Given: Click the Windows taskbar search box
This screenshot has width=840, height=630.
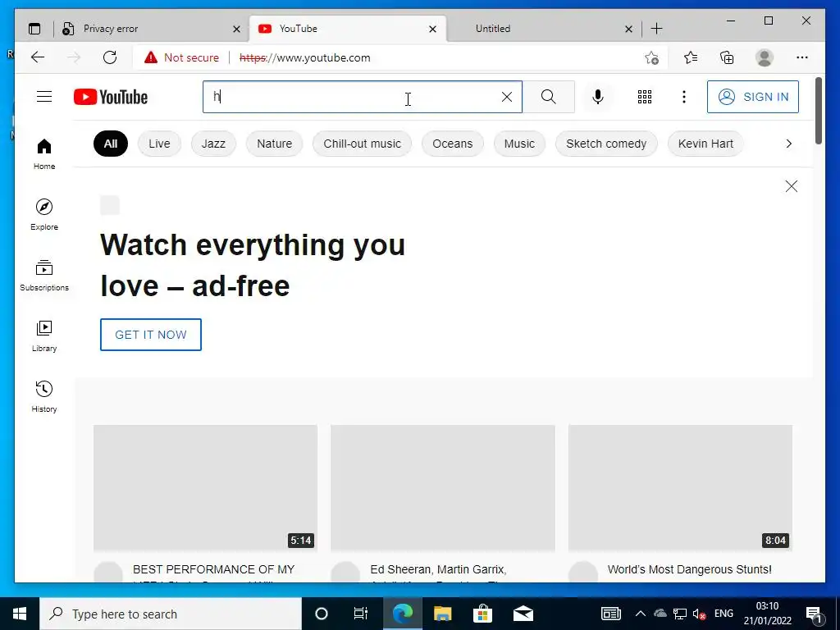Looking at the screenshot, I should click(x=171, y=614).
